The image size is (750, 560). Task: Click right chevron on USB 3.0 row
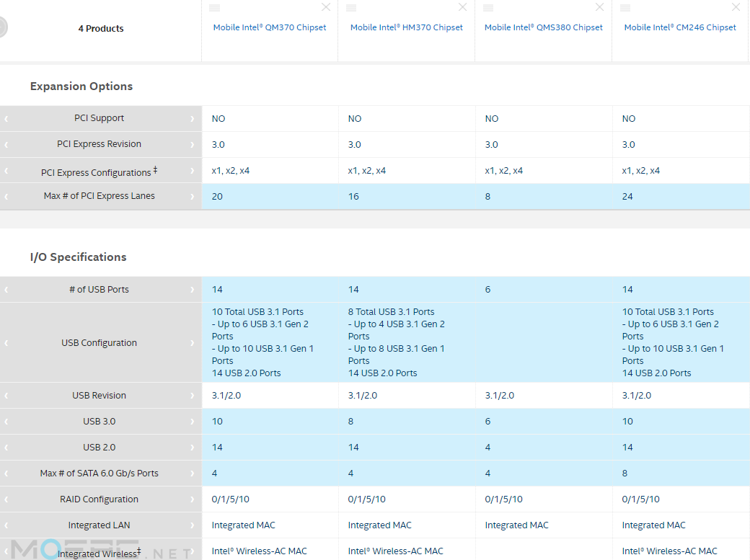click(x=193, y=422)
